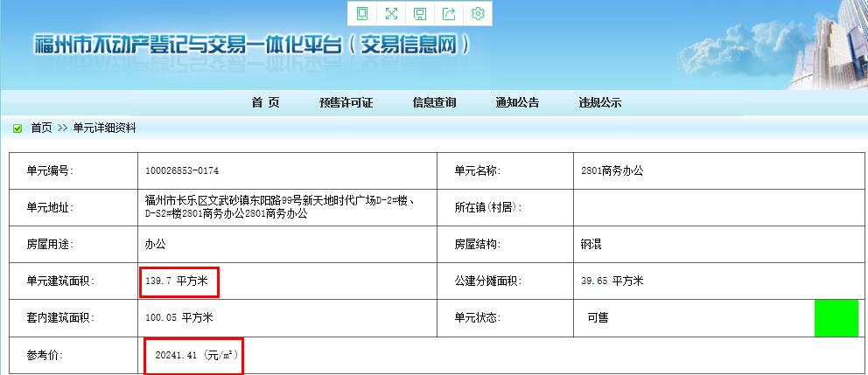Click the 单元建筑面积 label cell
This screenshot has width=868, height=375.
click(73, 281)
